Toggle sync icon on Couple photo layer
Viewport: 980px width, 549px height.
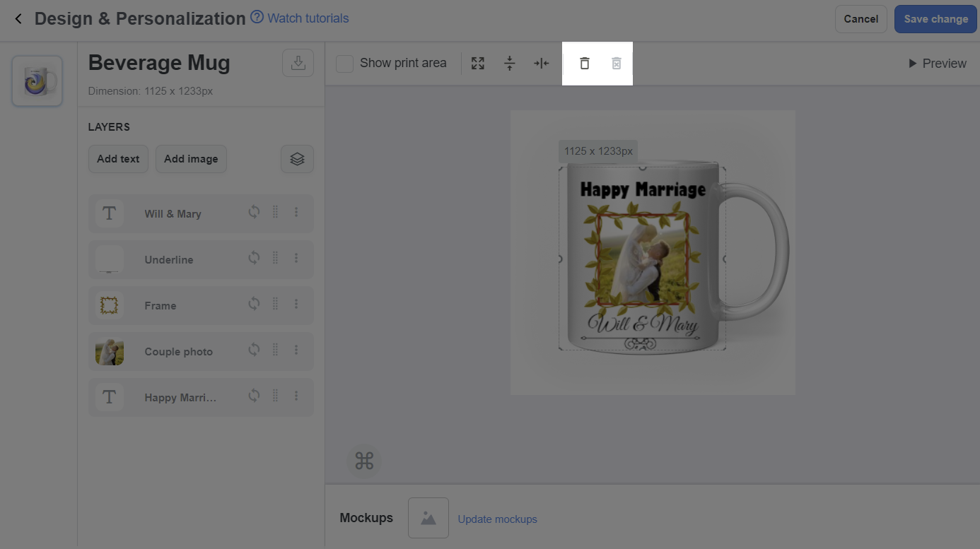(x=254, y=350)
